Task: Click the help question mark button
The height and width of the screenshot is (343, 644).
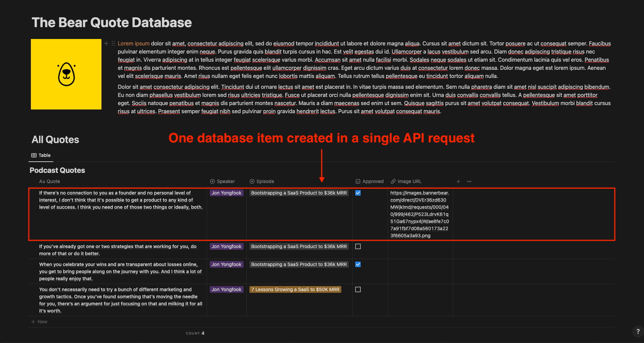Action: [638, 331]
